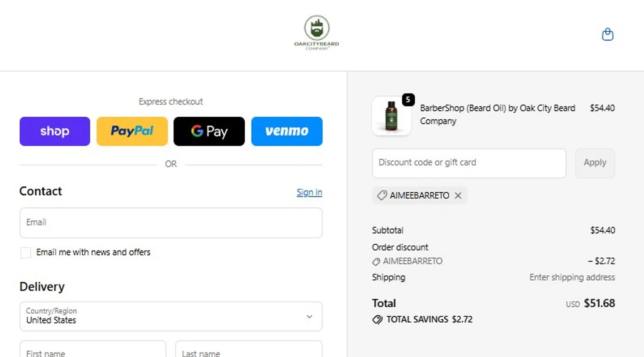The image size is (644, 357).
Task: Click the First name field
Action: (x=93, y=349)
